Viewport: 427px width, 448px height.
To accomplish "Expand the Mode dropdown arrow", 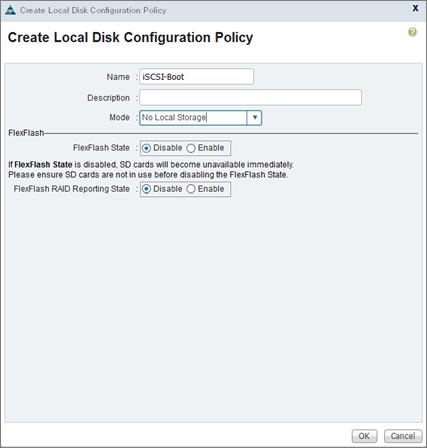I will coord(254,118).
